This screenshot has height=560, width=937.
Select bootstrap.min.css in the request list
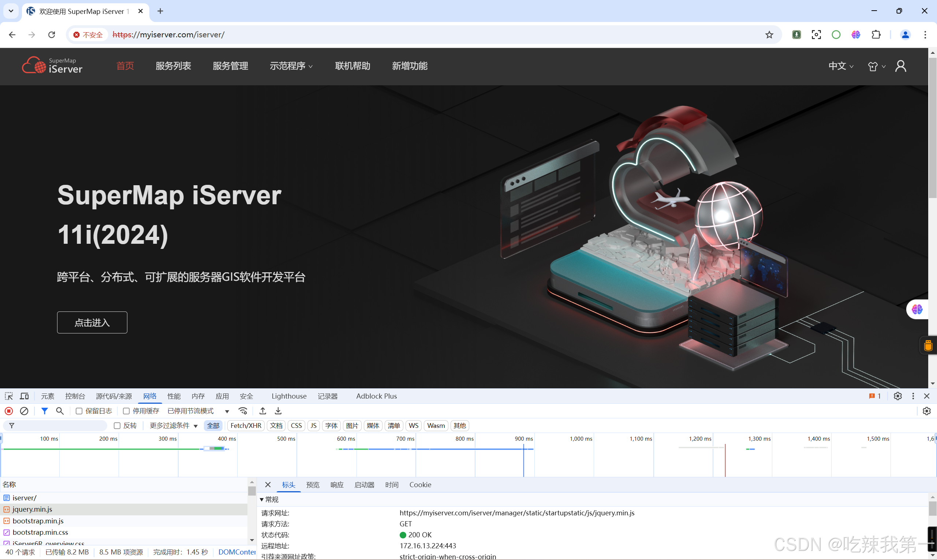click(x=40, y=533)
